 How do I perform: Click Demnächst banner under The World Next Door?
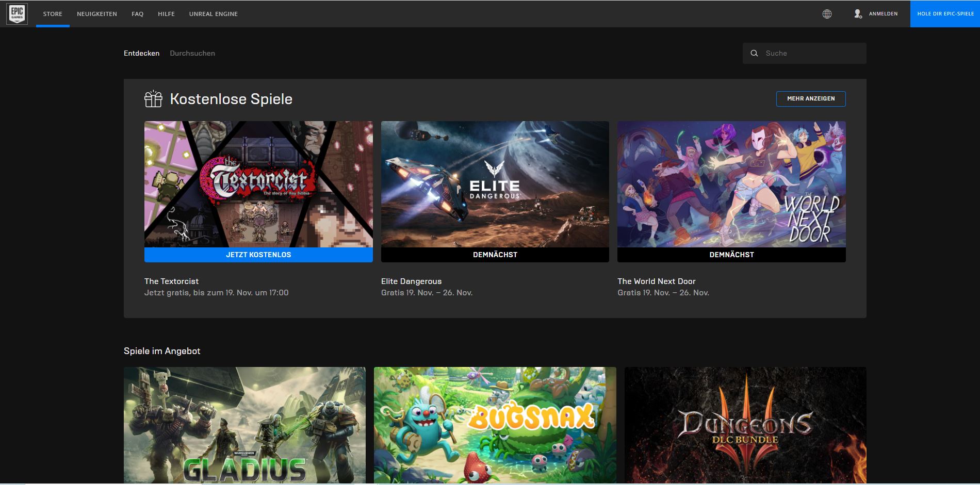point(731,255)
